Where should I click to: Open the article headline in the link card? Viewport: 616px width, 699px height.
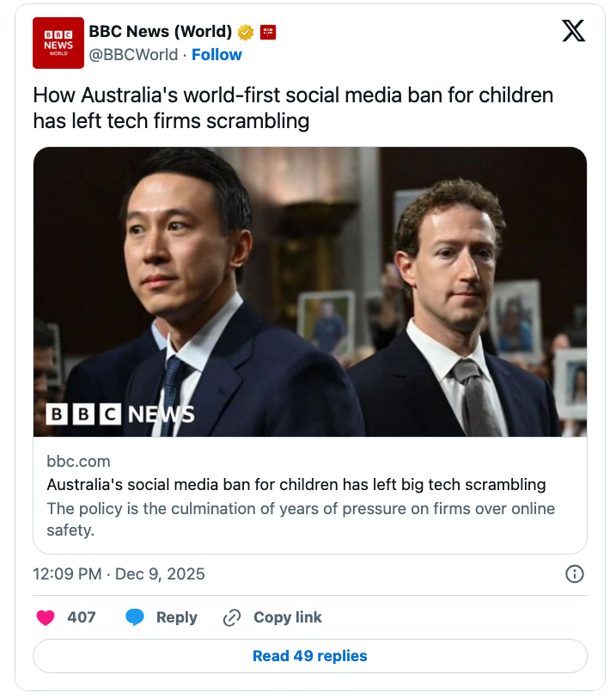(x=296, y=485)
